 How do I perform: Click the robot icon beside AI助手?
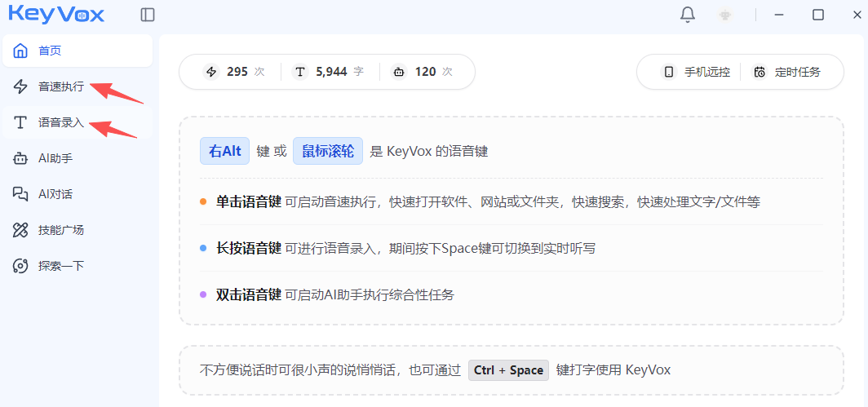[20, 158]
